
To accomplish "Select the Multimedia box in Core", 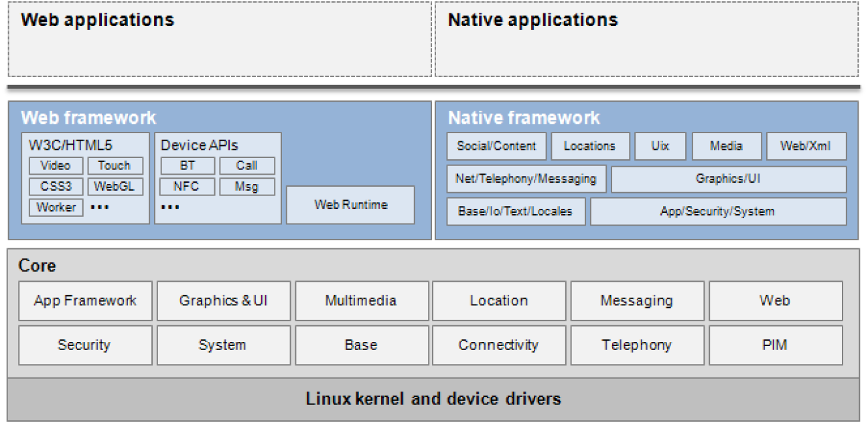I will [361, 301].
